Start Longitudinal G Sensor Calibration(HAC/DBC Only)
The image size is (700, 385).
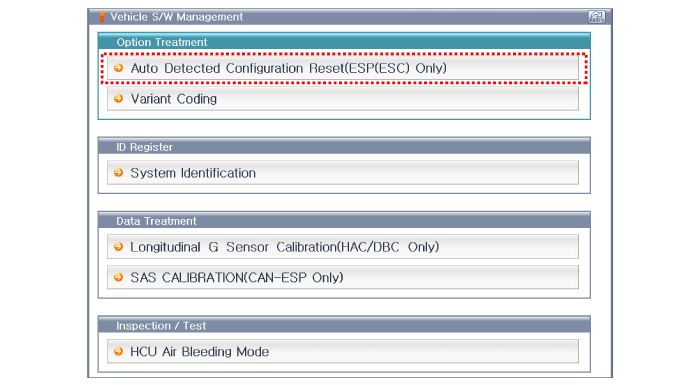tap(343, 247)
